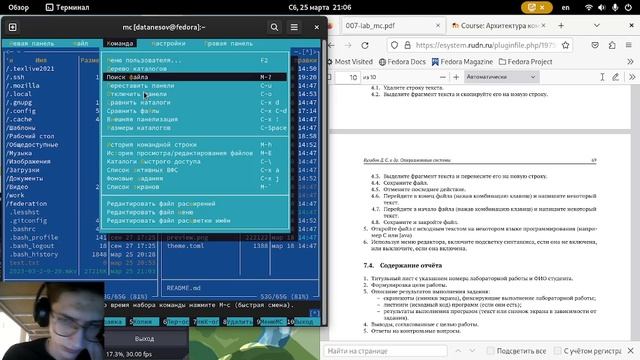The width and height of the screenshot is (640, 360).
Task: Close the 007-lab_mc.pdf tab
Action: (438, 26)
